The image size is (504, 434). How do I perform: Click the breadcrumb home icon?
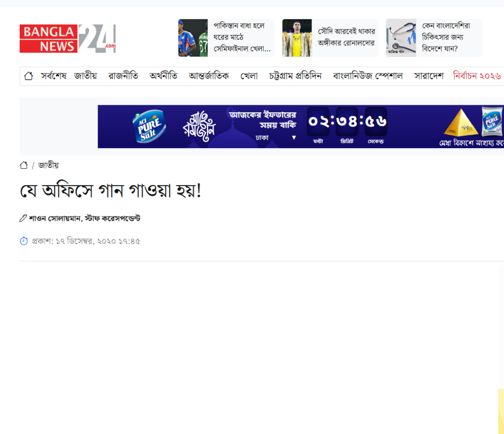tap(24, 165)
